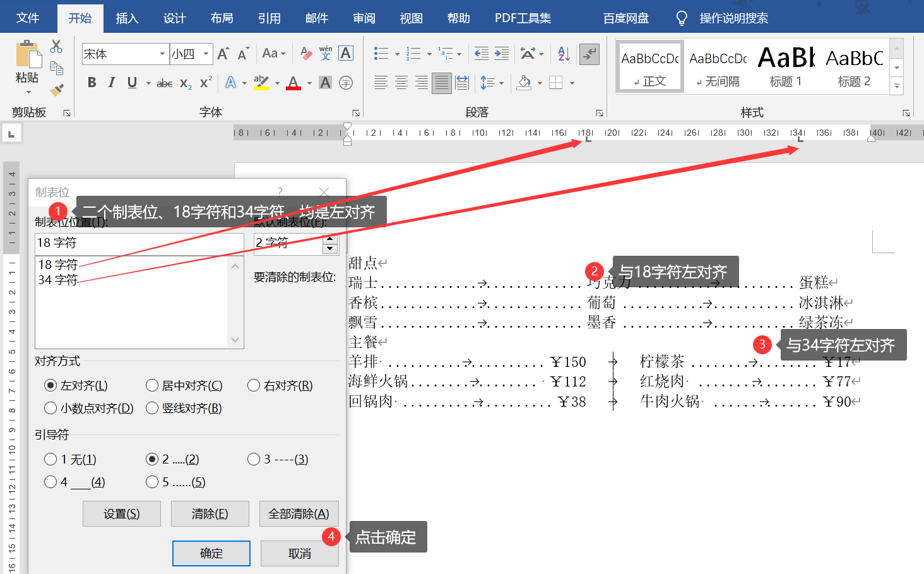Select the Format Painter tool
Screen dimensions: 924x574
pos(56,90)
